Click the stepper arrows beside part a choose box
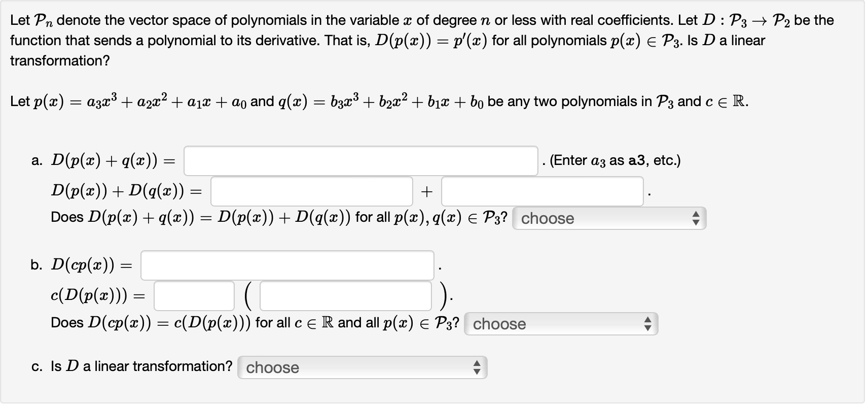The width and height of the screenshot is (868, 405). pyautogui.click(x=697, y=218)
